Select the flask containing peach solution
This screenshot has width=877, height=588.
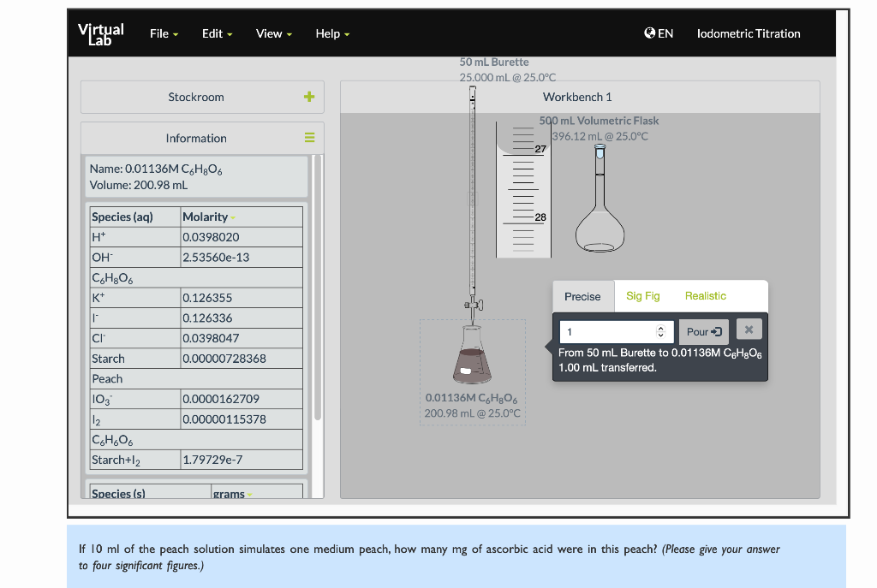[x=472, y=355]
